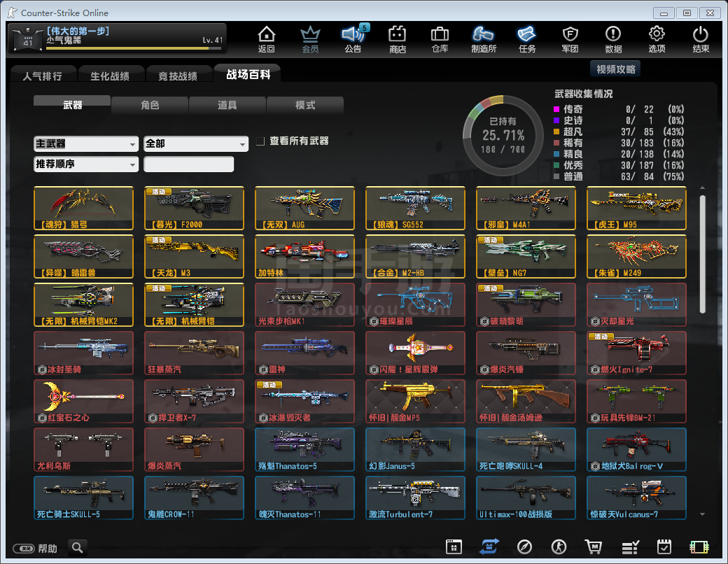Screen dimensions: 728x564
Task: Select the 【魂狩】猎弓 weapon card
Action: [x=83, y=208]
